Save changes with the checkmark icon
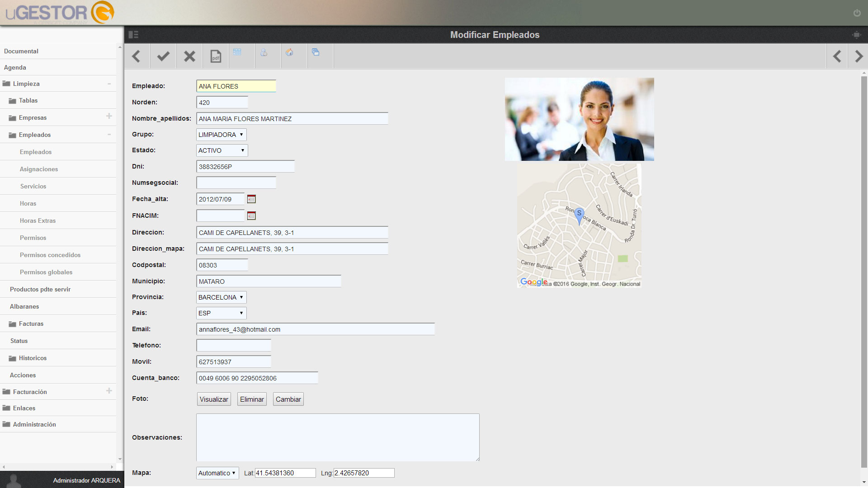This screenshot has width=868, height=488. click(x=163, y=56)
